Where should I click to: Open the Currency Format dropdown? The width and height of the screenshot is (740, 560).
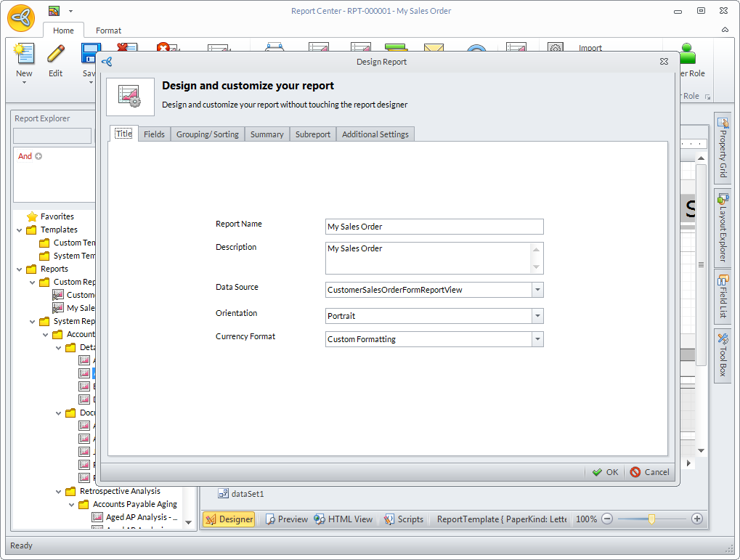537,339
